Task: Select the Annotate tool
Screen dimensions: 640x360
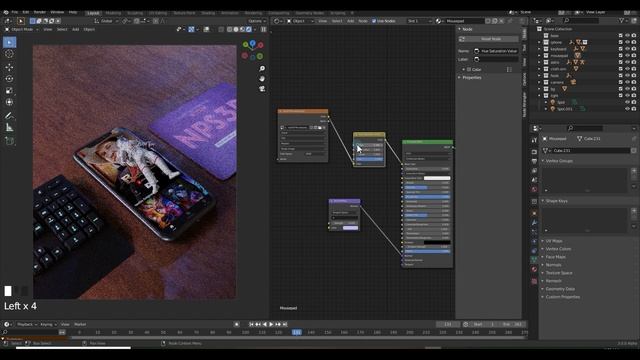Action: click(9, 116)
